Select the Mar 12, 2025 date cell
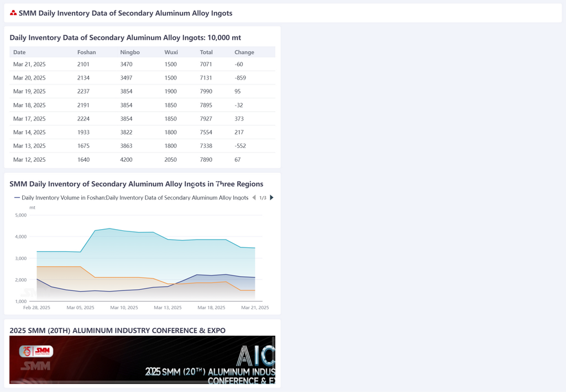This screenshot has height=392, width=566. pos(30,160)
